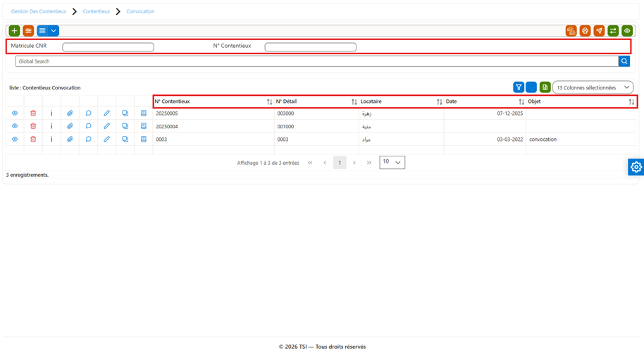Click in the N° Contentieux filter field

[x=311, y=47]
